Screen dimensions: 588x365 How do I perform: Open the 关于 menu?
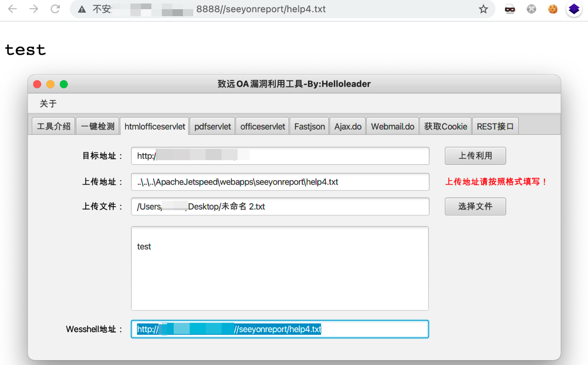tap(48, 104)
